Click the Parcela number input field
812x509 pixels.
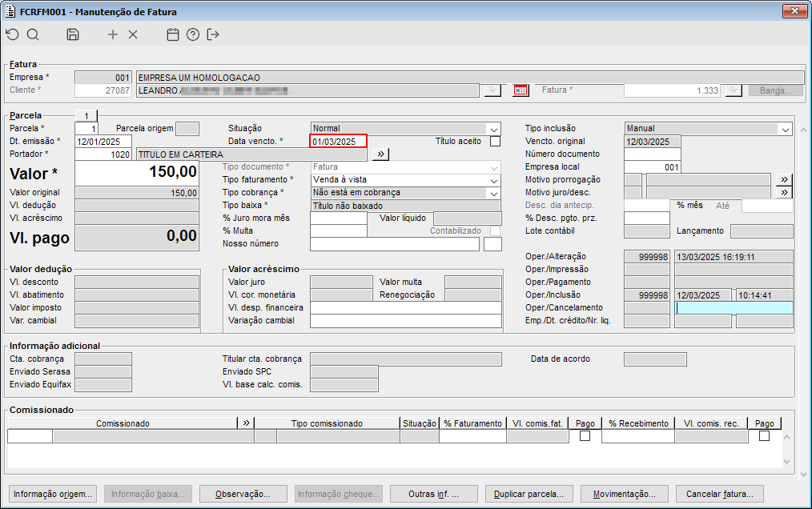[x=86, y=128]
